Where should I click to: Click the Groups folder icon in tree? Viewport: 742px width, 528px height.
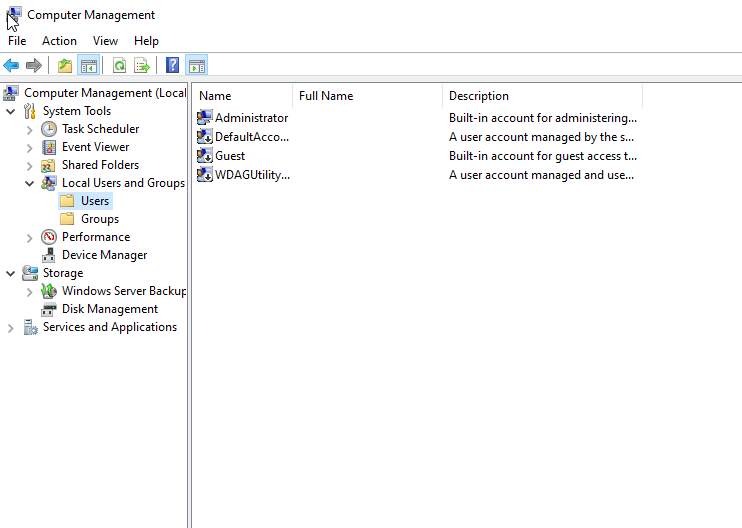67,219
